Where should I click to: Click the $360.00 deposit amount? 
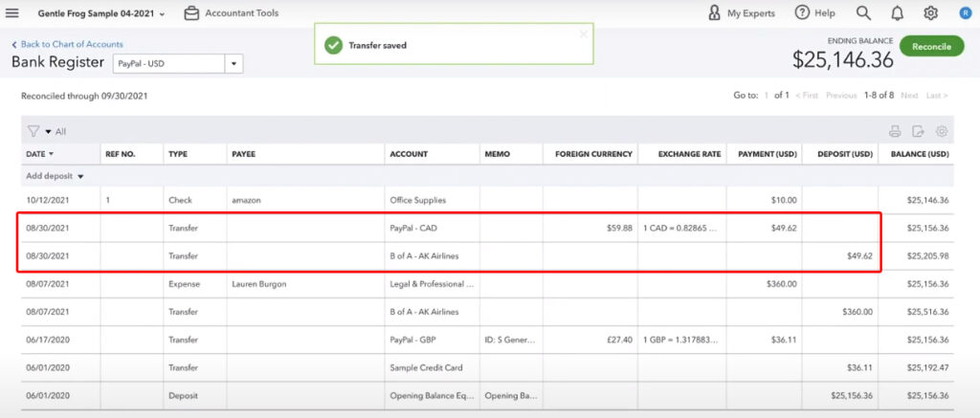pyautogui.click(x=857, y=311)
